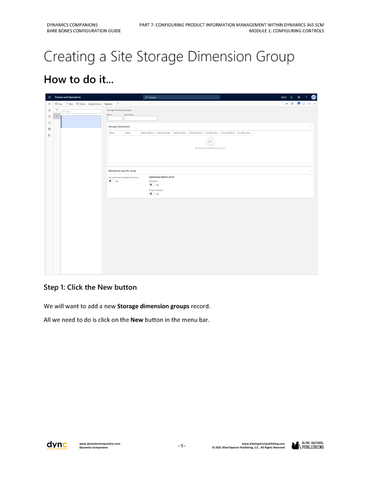Screen dimensions: 371x480
Task: Click the help question mark icon
Action: point(306,97)
